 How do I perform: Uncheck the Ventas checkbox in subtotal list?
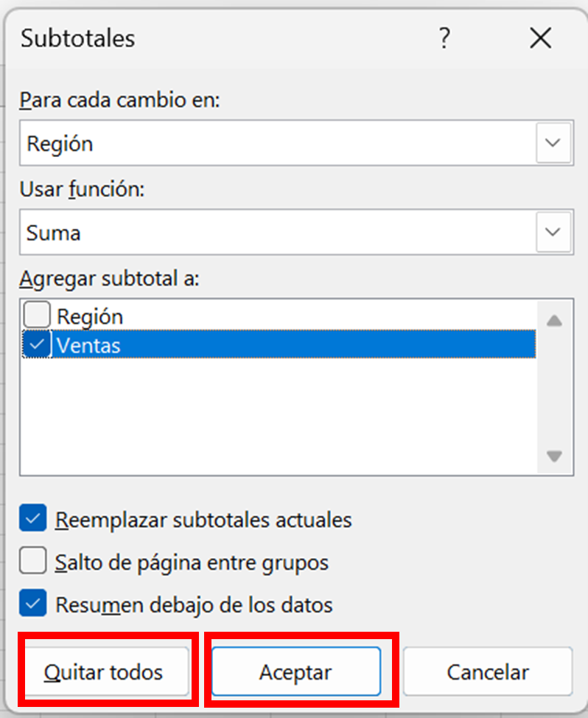(36, 344)
